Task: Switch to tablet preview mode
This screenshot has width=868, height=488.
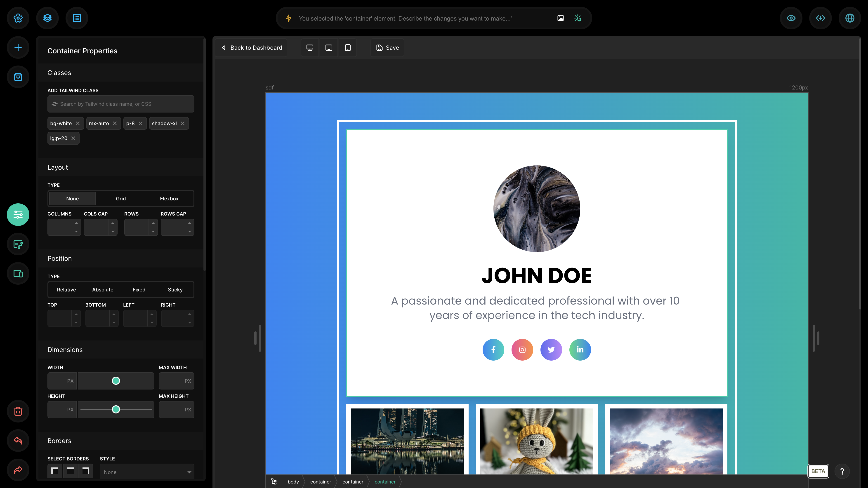Action: point(329,48)
